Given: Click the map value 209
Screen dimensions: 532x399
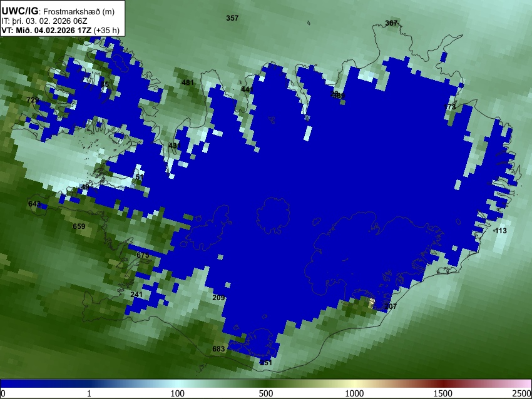Looking at the screenshot, I should pos(218,298).
